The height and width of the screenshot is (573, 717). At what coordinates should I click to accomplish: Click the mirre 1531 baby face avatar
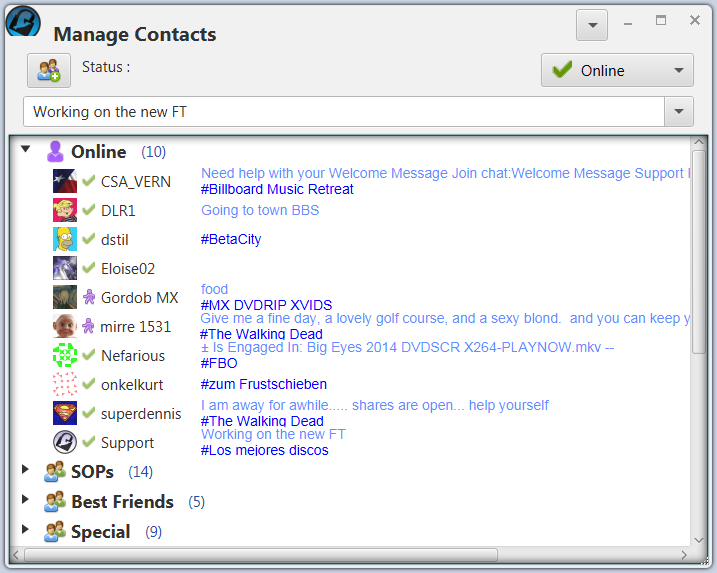(x=65, y=326)
